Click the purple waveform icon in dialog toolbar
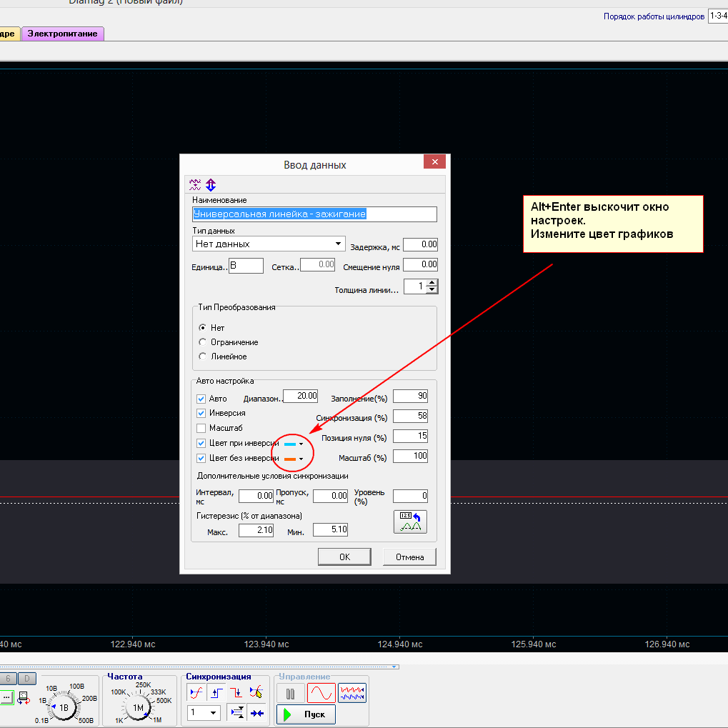The image size is (728, 728). click(x=195, y=185)
